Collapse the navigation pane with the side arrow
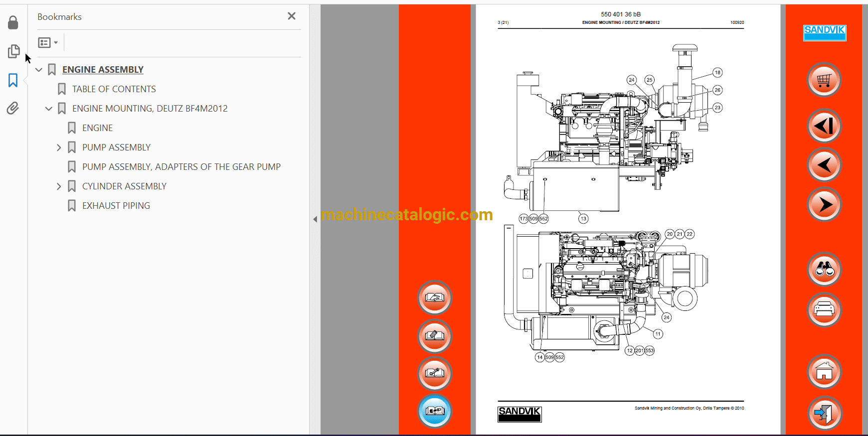 pyautogui.click(x=315, y=219)
